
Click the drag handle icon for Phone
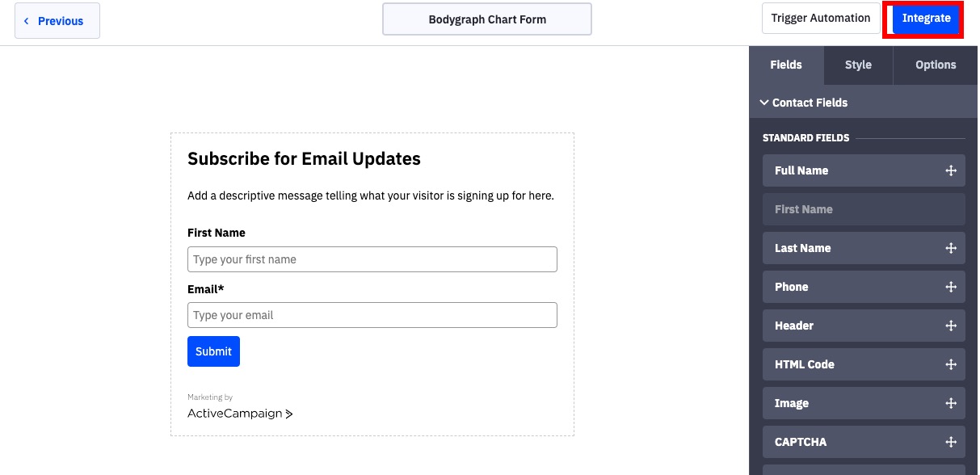pos(951,287)
